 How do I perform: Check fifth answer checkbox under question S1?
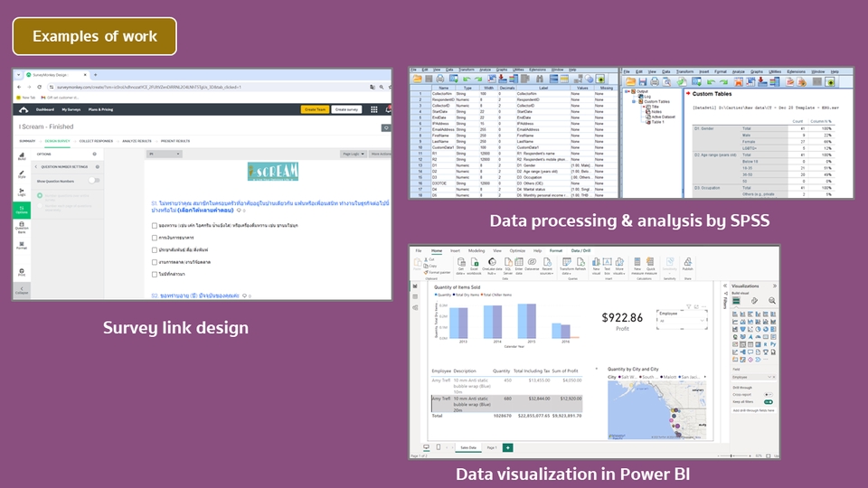(x=155, y=275)
